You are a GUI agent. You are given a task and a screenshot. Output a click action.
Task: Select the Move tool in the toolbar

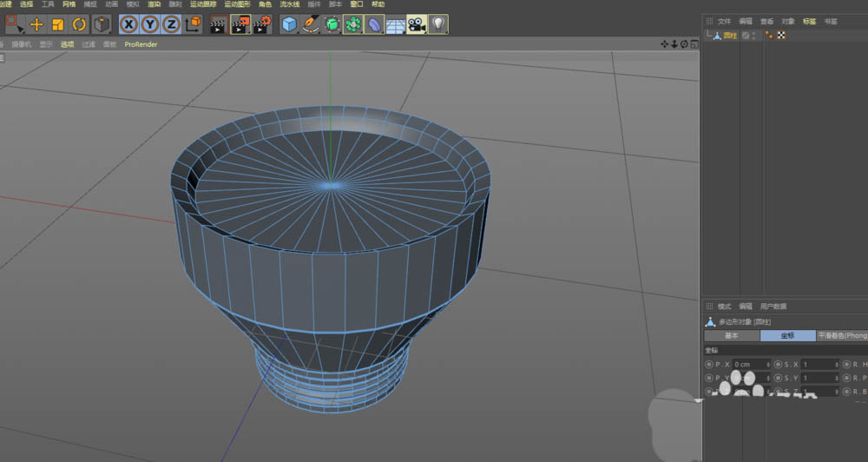tap(36, 24)
